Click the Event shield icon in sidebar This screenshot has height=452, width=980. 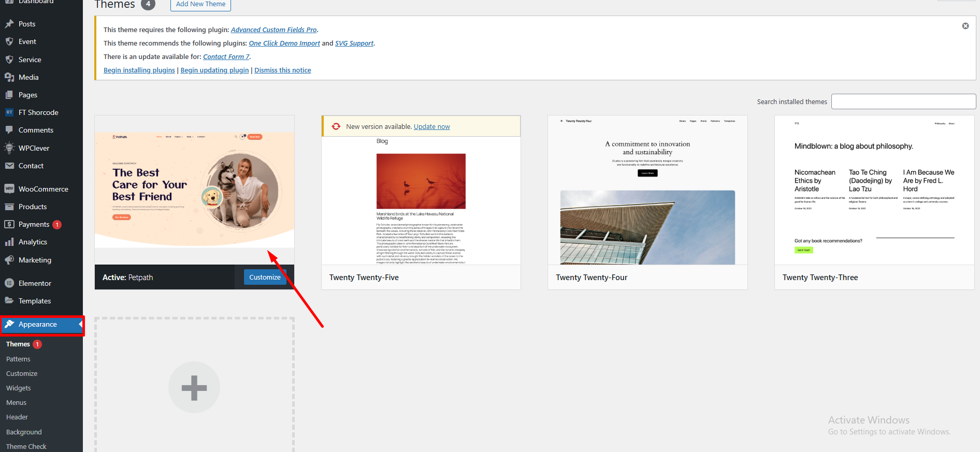[x=9, y=41]
